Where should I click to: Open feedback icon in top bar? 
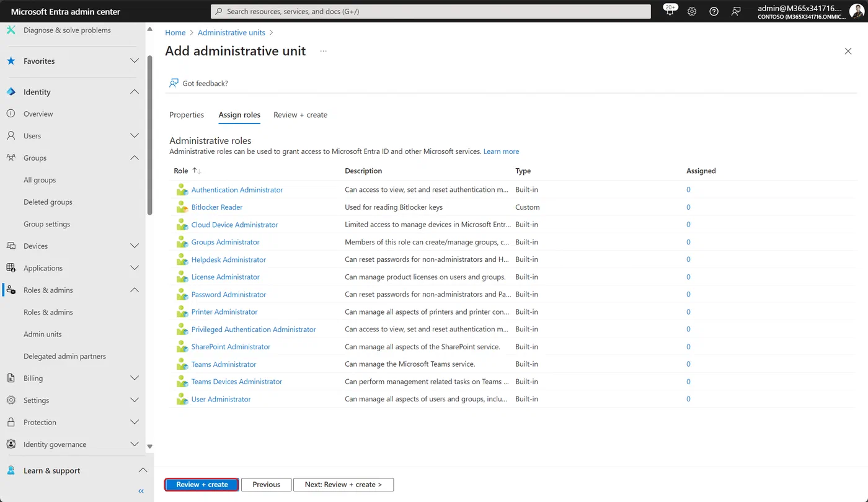point(736,11)
